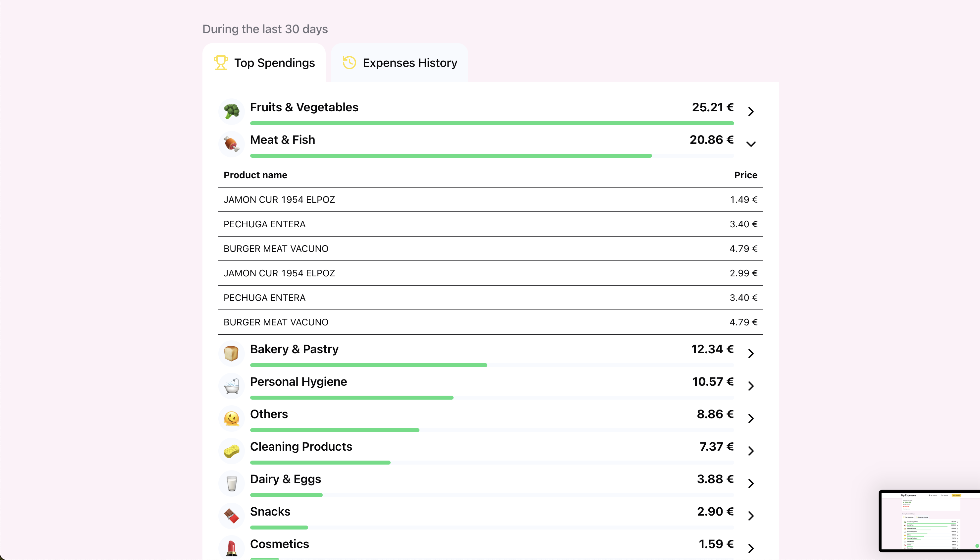Click the milk glass Dairy & Eggs icon
The width and height of the screenshot is (980, 560).
(x=232, y=483)
